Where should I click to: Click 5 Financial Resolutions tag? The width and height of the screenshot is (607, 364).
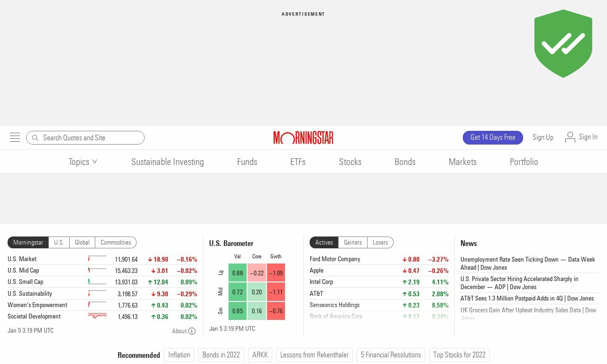(391, 355)
